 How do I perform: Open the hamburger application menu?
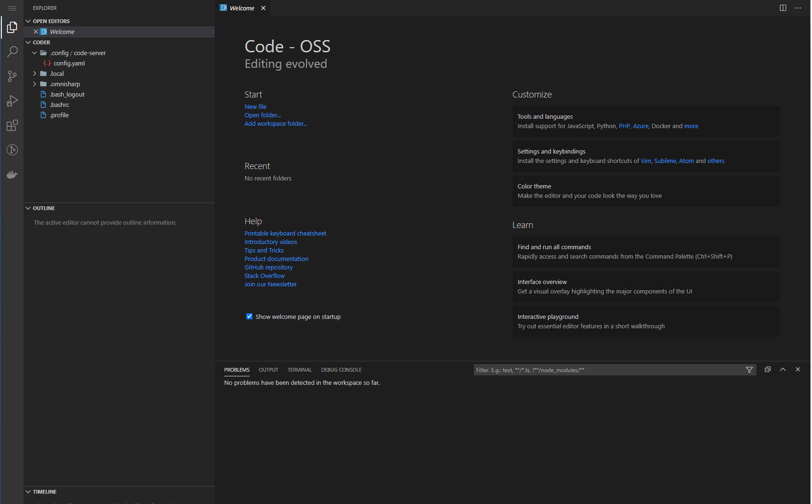point(12,8)
